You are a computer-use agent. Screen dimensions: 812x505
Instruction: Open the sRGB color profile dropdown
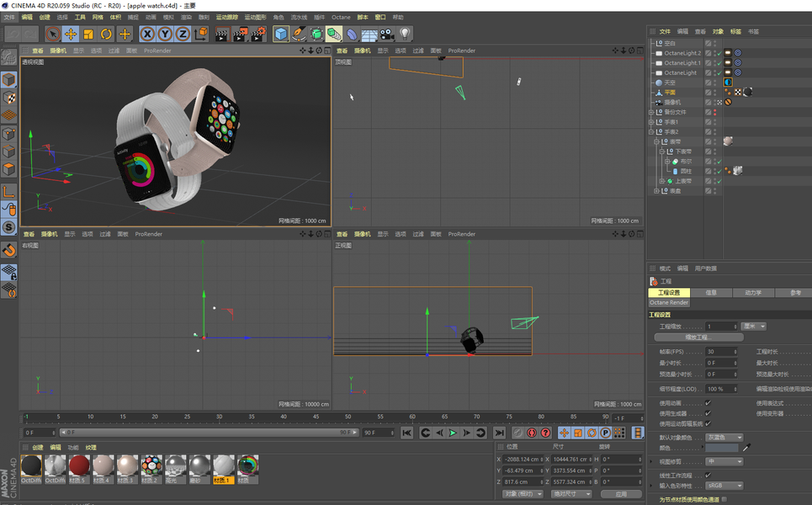click(x=724, y=486)
